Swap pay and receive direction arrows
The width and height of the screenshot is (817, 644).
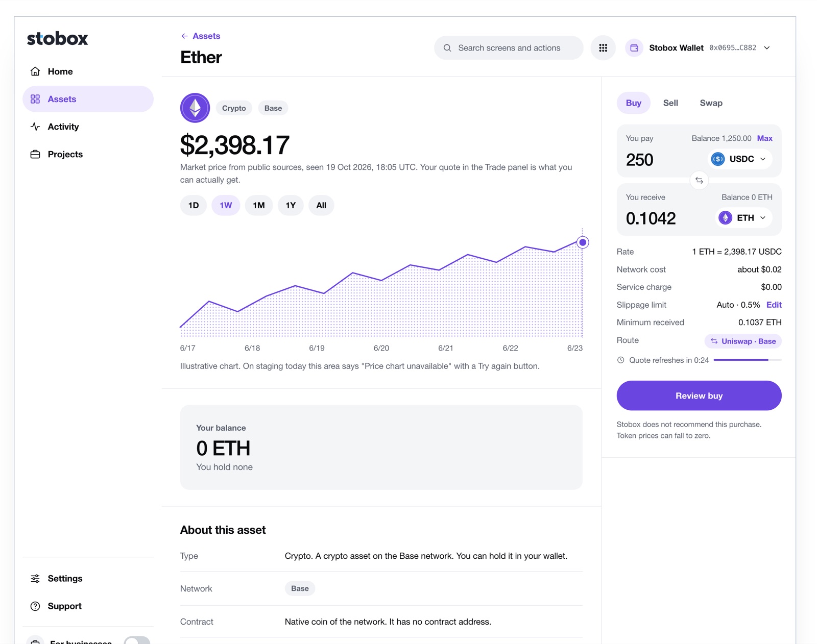click(699, 180)
